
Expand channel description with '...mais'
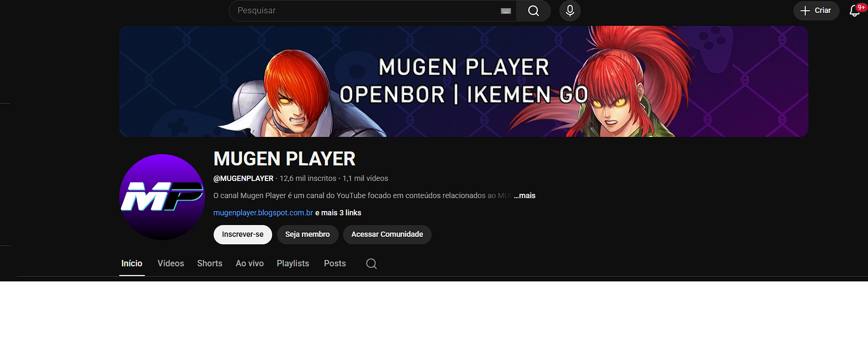point(524,195)
